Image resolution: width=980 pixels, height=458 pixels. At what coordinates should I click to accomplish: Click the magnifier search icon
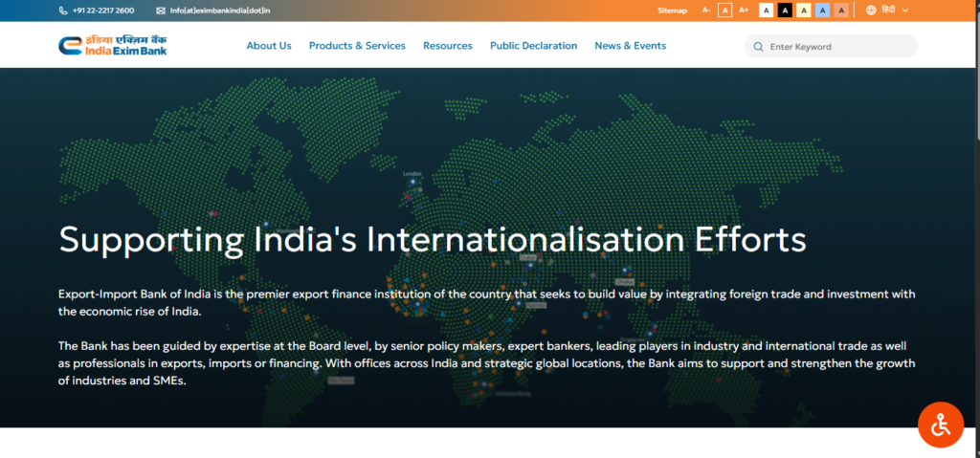pyautogui.click(x=759, y=46)
